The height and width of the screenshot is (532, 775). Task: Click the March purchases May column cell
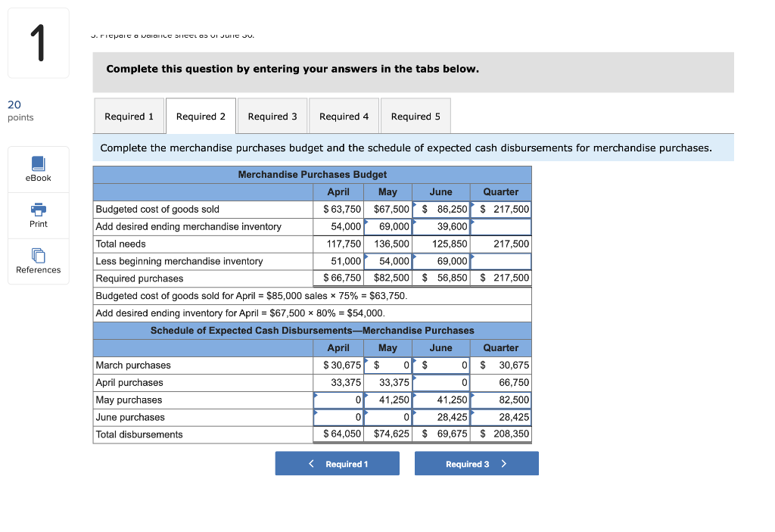388,366
